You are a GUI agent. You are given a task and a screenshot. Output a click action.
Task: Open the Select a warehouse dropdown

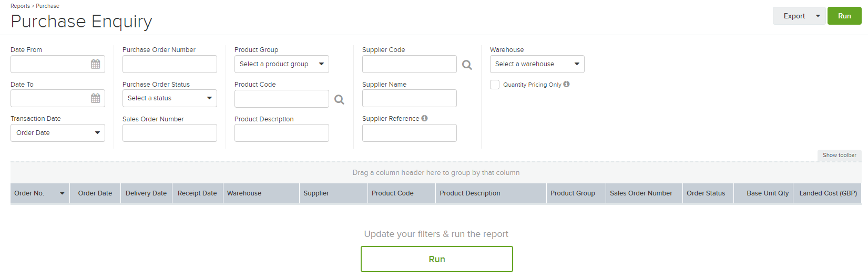[537, 64]
